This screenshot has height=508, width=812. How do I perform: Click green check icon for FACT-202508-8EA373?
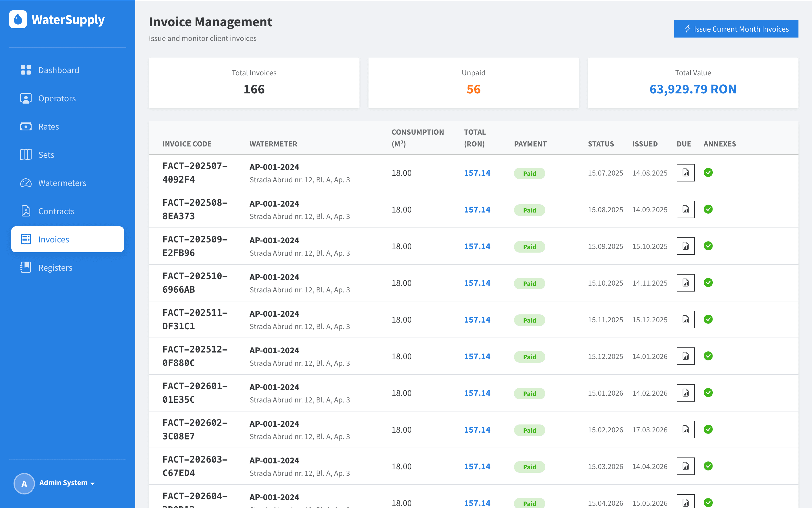tap(708, 209)
